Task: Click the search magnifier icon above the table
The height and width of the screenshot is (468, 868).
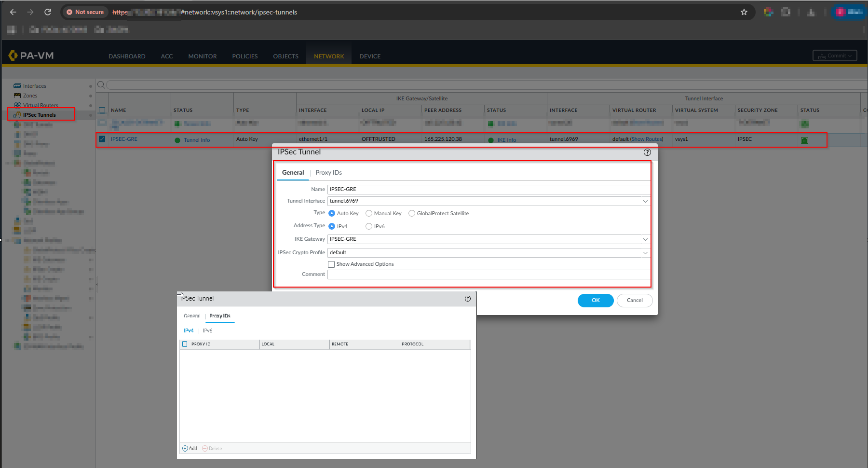Action: (101, 85)
